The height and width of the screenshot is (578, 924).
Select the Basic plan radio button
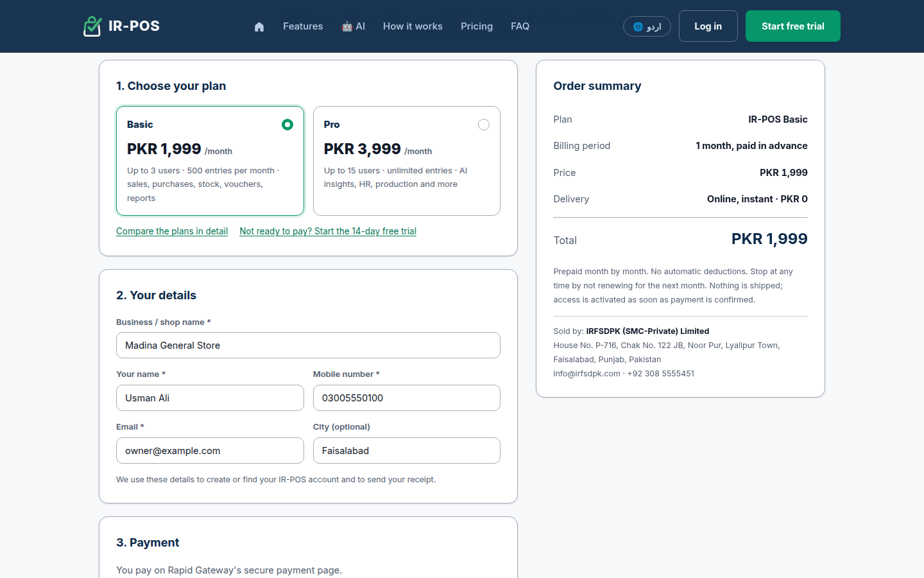point(287,125)
